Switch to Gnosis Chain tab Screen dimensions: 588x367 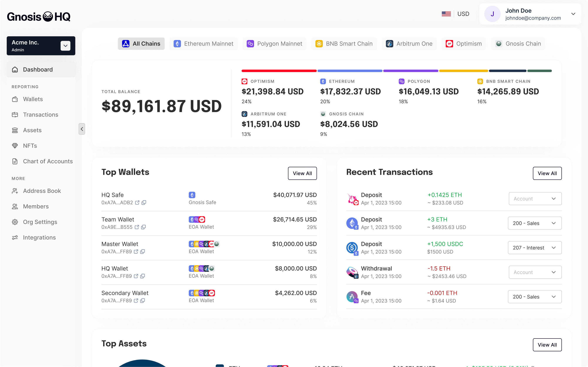[518, 44]
